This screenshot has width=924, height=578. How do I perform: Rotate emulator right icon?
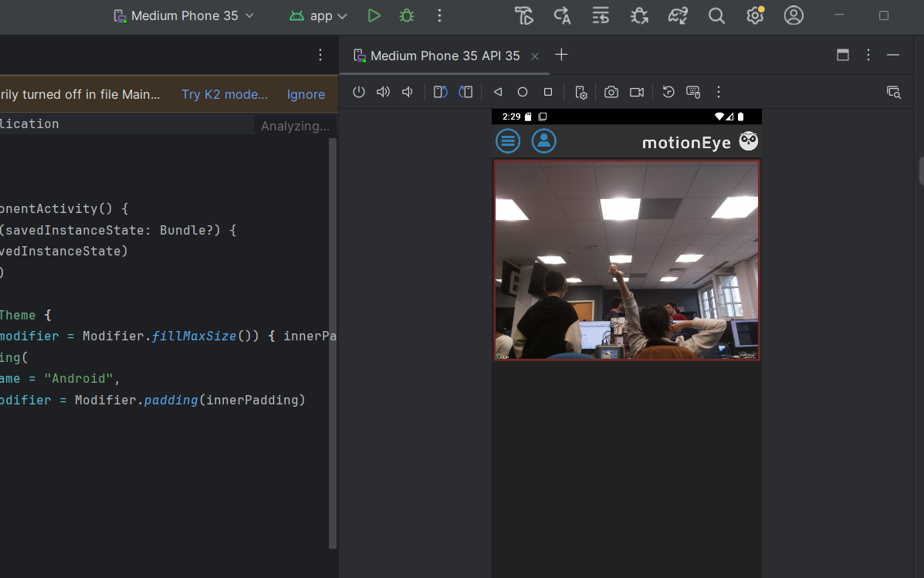(x=465, y=92)
